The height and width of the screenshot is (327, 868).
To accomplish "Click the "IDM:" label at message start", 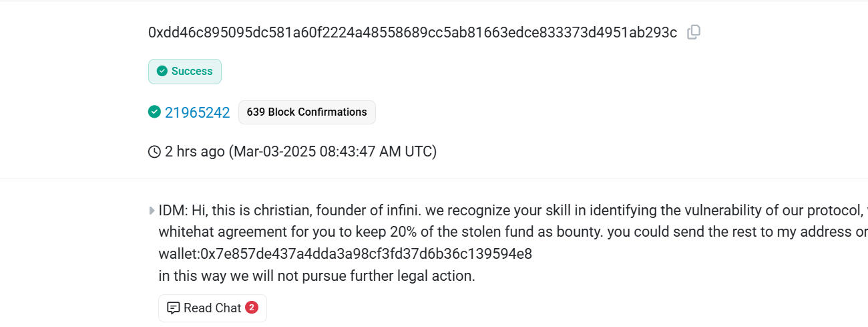I will point(173,211).
